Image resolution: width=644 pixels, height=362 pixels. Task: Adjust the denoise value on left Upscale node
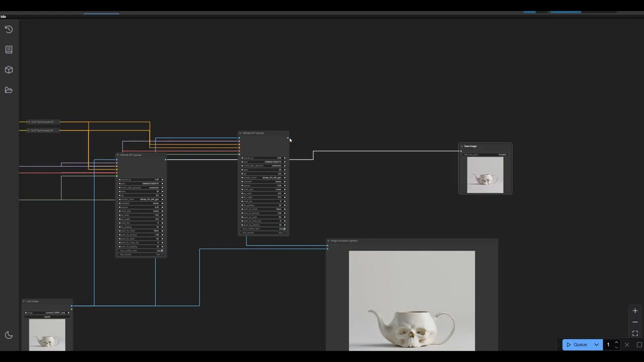tap(141, 207)
